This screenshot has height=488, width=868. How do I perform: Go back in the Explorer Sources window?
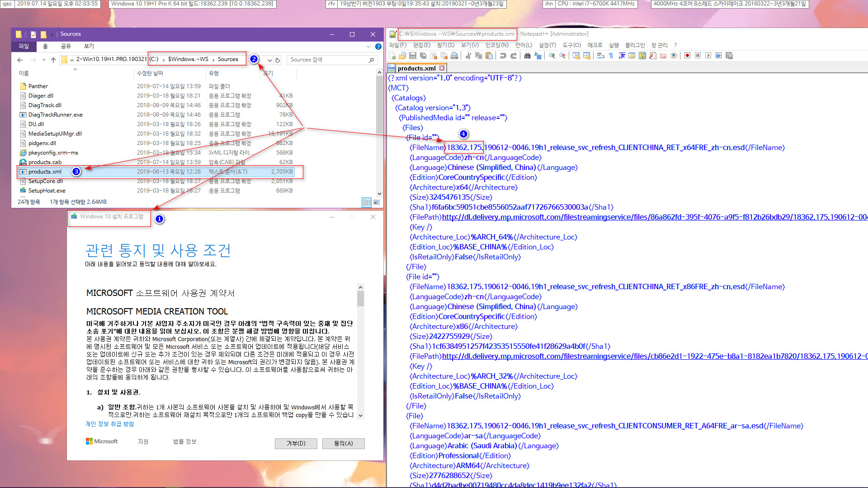click(20, 60)
